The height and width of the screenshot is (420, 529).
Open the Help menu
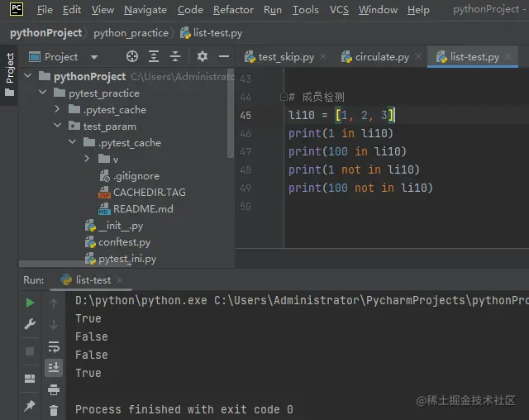(418, 10)
